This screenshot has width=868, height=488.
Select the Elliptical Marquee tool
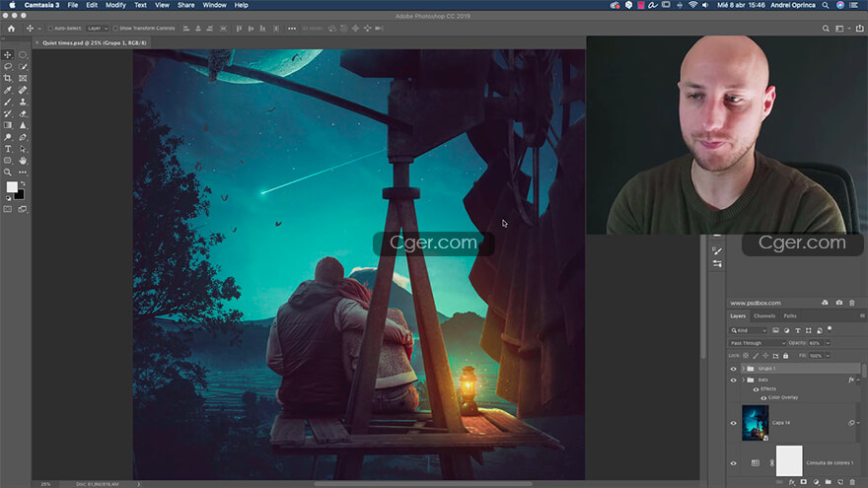[x=23, y=55]
